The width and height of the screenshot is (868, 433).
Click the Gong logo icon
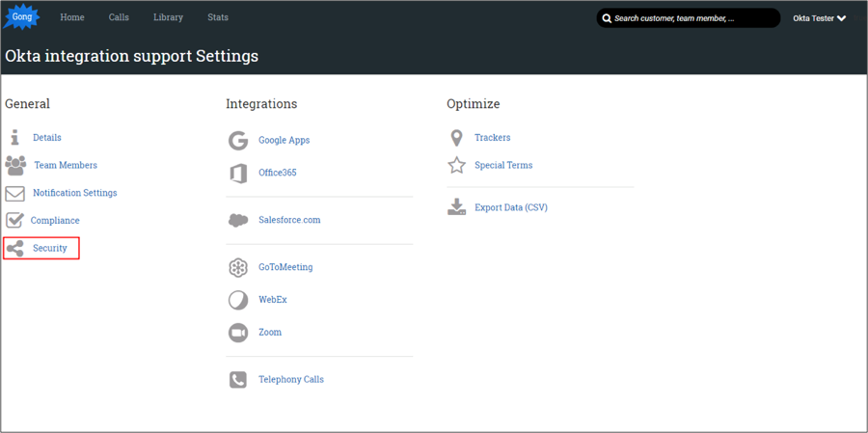22,17
